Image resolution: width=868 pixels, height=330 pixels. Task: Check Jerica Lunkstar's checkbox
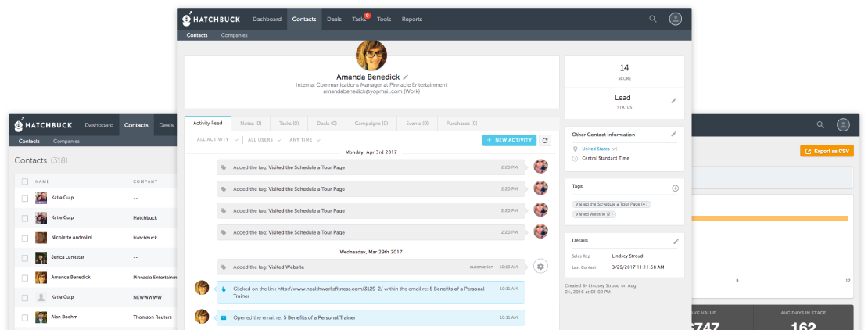(x=25, y=257)
